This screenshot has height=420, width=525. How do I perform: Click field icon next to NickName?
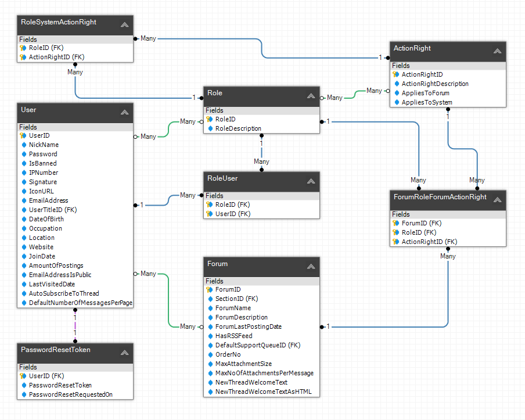tap(24, 145)
